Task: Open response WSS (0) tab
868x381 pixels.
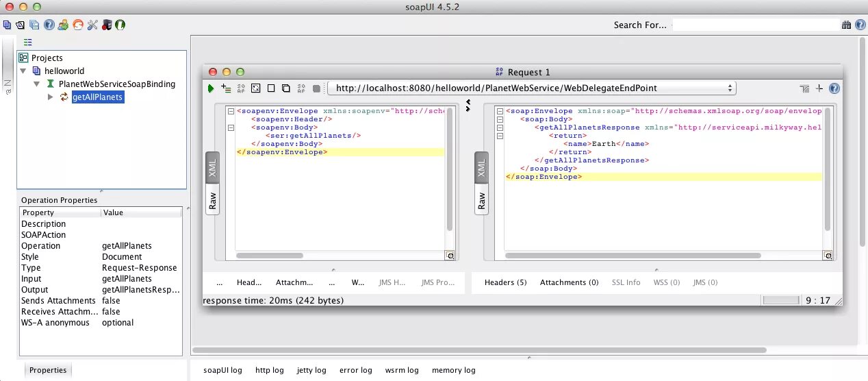Action: [666, 282]
